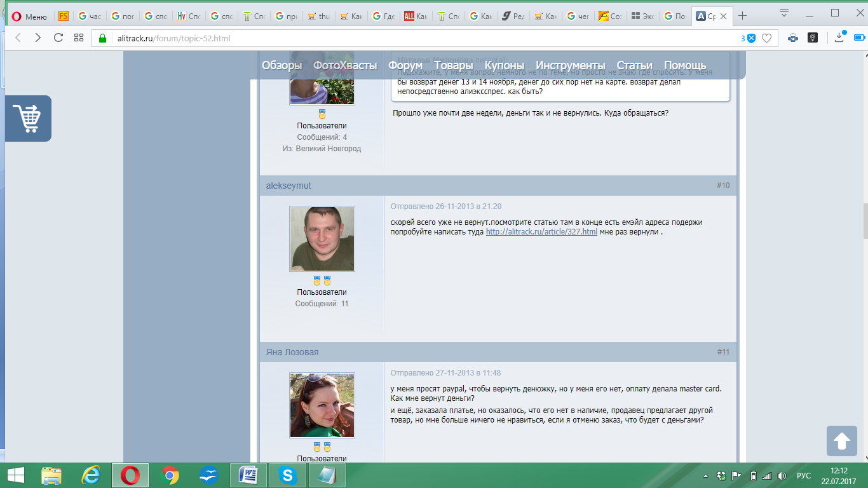
Task: Open the Word document taskbar icon
Action: (248, 475)
